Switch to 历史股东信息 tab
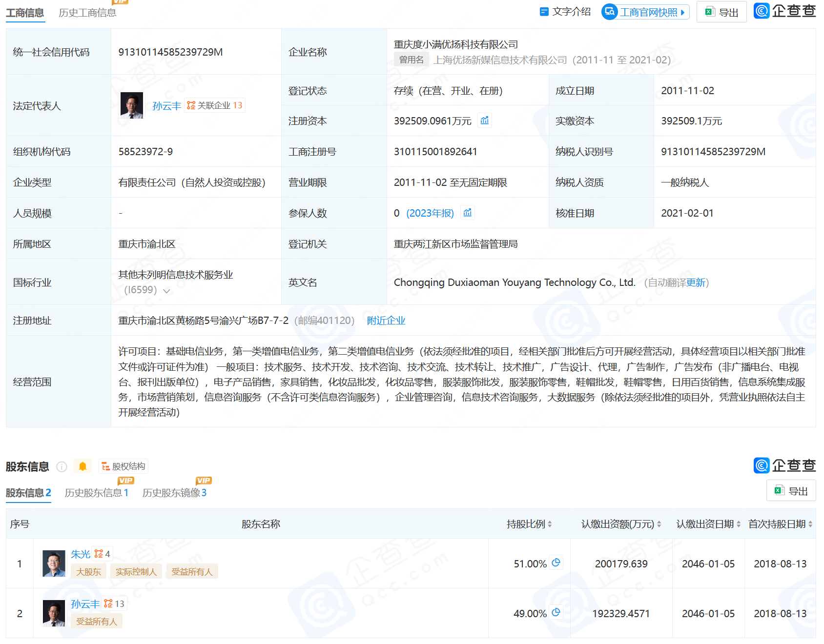This screenshot has height=644, width=824. coord(96,493)
